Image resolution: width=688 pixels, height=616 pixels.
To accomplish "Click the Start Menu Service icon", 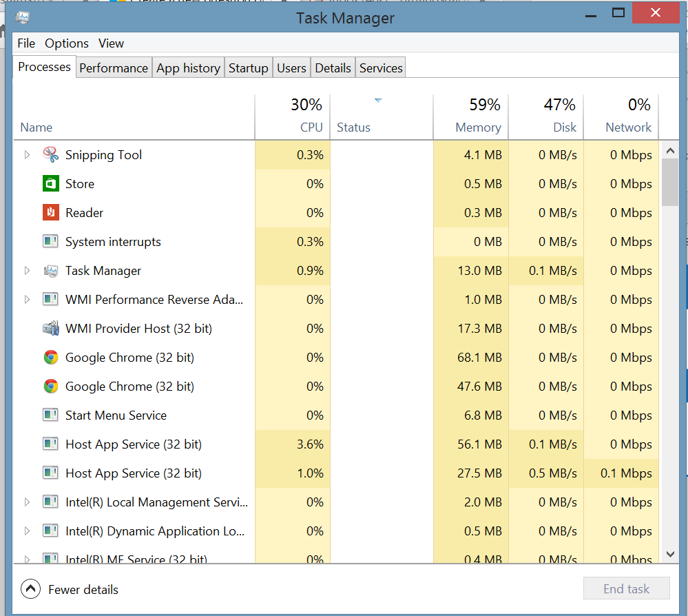I will (x=50, y=415).
